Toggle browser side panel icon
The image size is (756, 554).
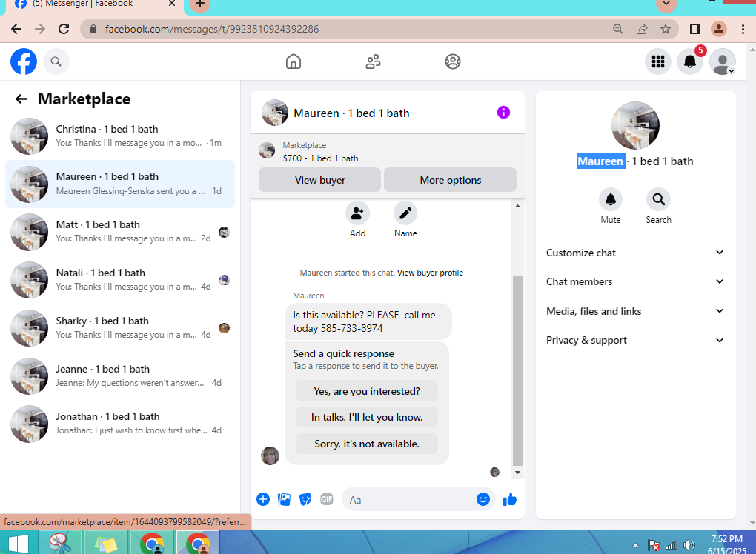click(x=694, y=29)
